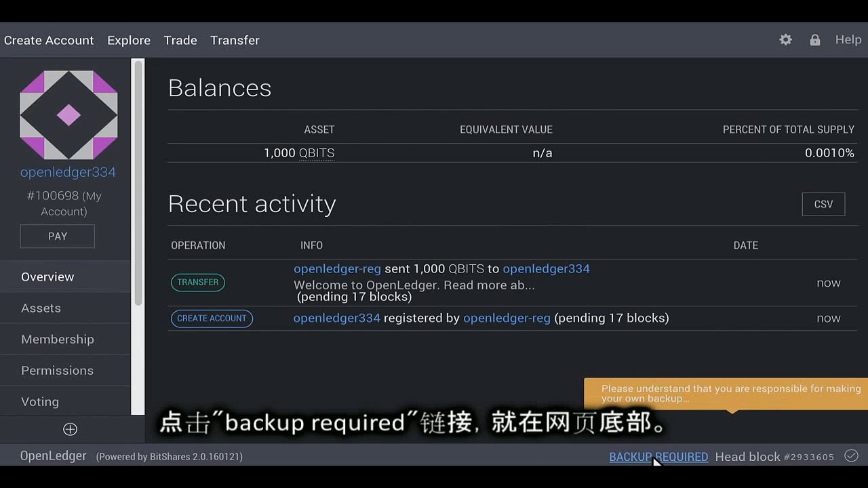Click the QBITS amount in the transfer row
868x488 pixels.
448,269
